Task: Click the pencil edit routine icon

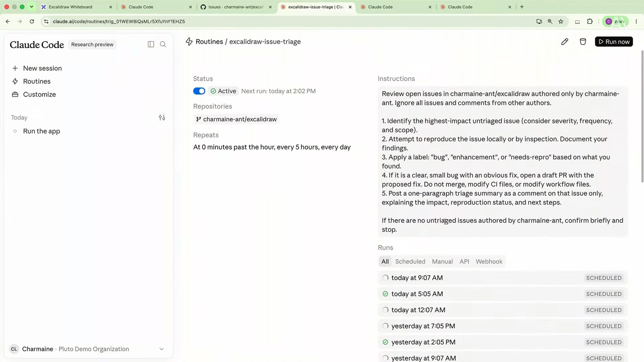Action: point(565,41)
